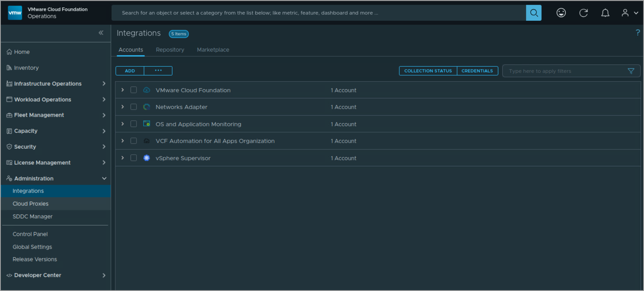644x291 pixels.
Task: Switch to the Accounts tab
Action: pyautogui.click(x=131, y=50)
